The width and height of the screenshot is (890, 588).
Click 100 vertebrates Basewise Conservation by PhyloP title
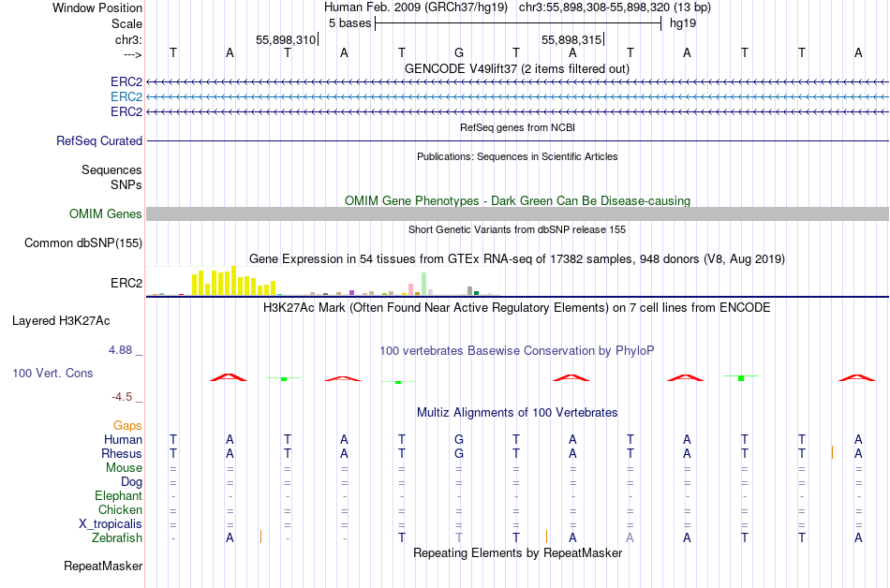click(x=517, y=351)
